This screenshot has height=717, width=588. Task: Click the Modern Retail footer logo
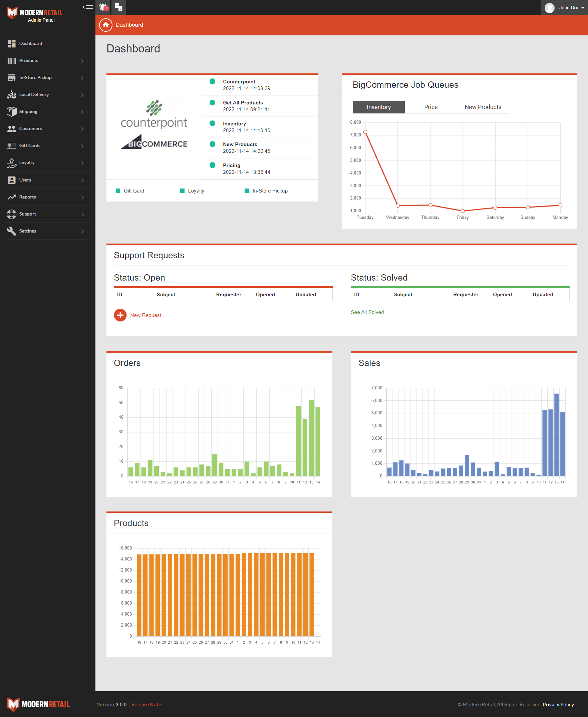(38, 704)
